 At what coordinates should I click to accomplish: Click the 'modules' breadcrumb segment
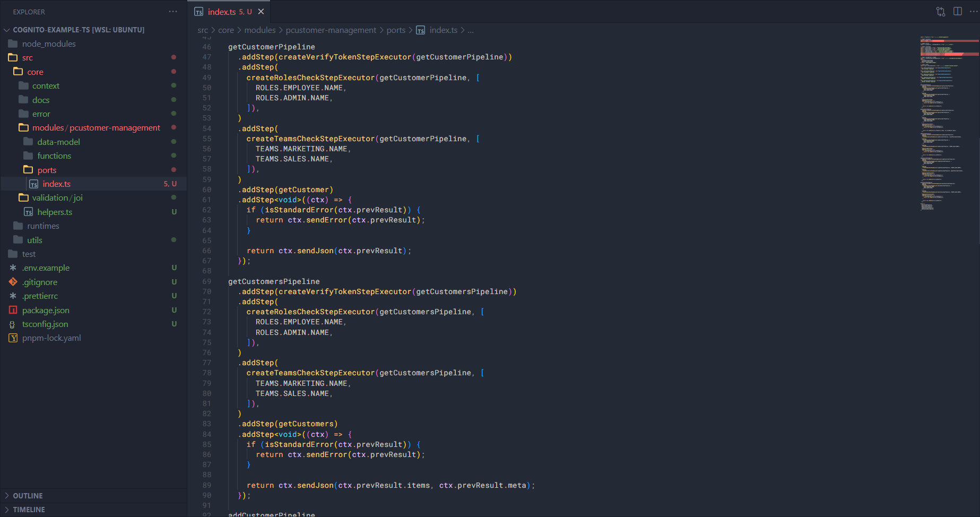click(259, 30)
